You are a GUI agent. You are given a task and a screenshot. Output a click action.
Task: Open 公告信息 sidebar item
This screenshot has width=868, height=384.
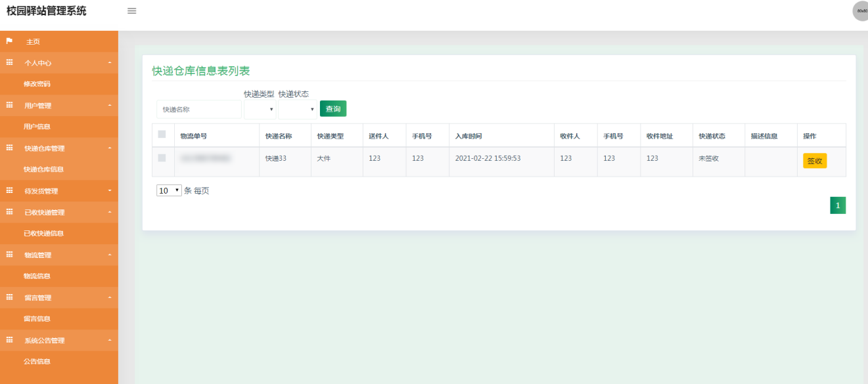59,361
